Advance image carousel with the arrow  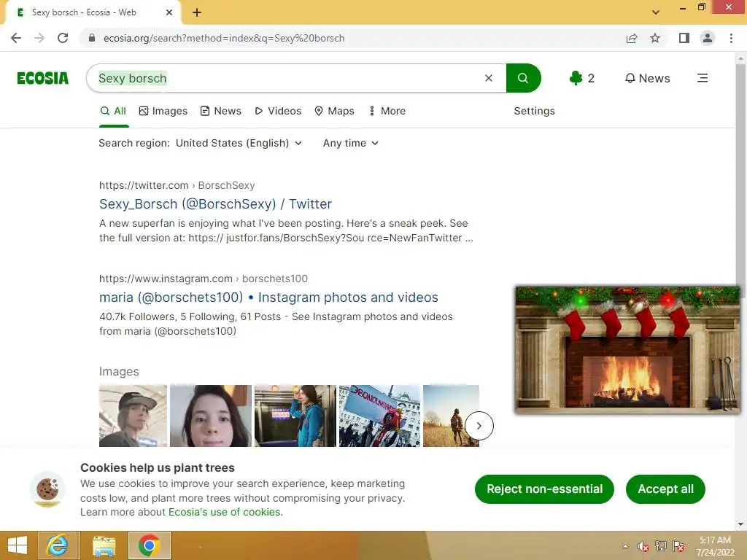click(x=479, y=426)
